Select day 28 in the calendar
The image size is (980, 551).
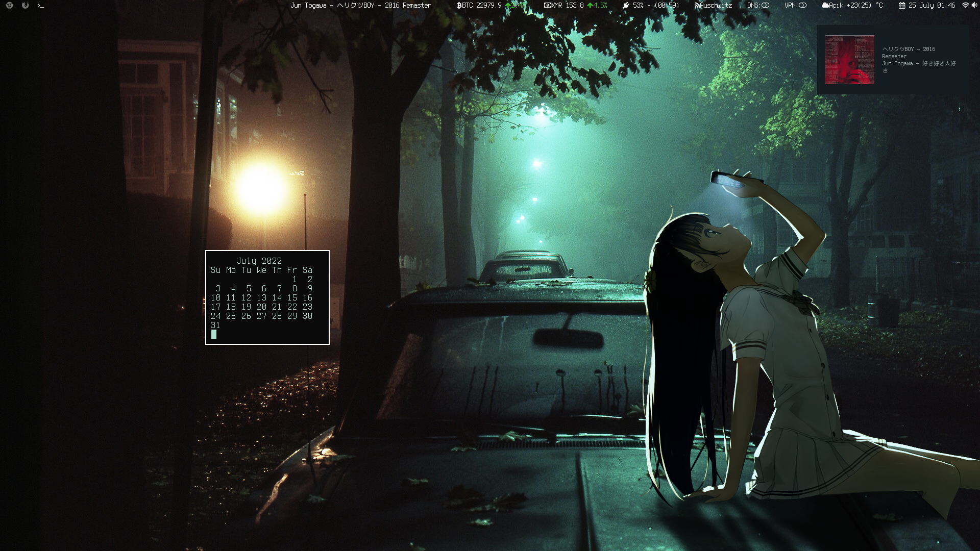tap(277, 316)
